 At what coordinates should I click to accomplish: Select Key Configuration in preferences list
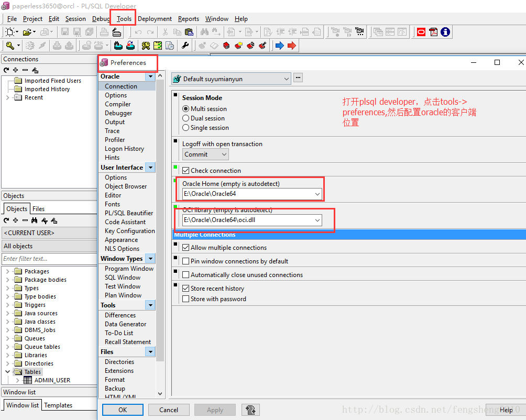(x=129, y=231)
